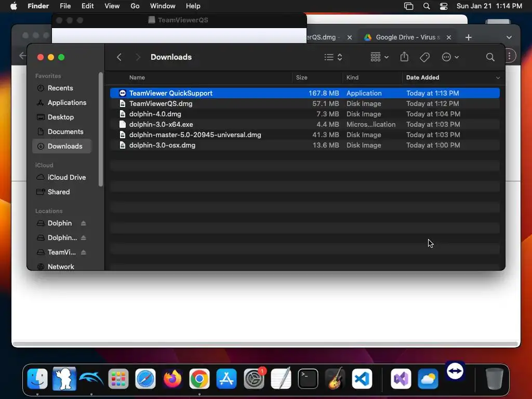Open Launchpad from the Dock
532x399 pixels.
point(118,378)
